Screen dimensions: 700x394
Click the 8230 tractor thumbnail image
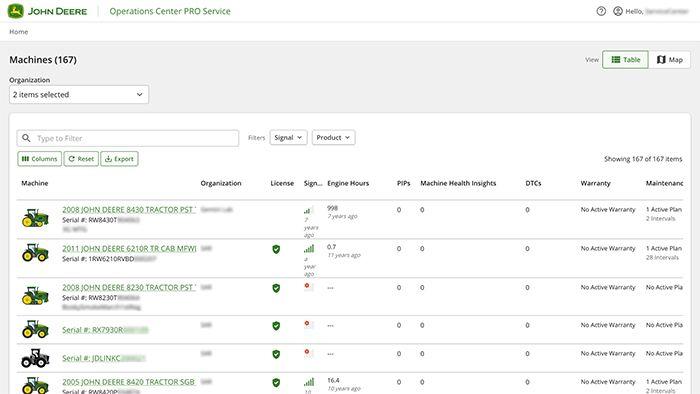pos(35,295)
